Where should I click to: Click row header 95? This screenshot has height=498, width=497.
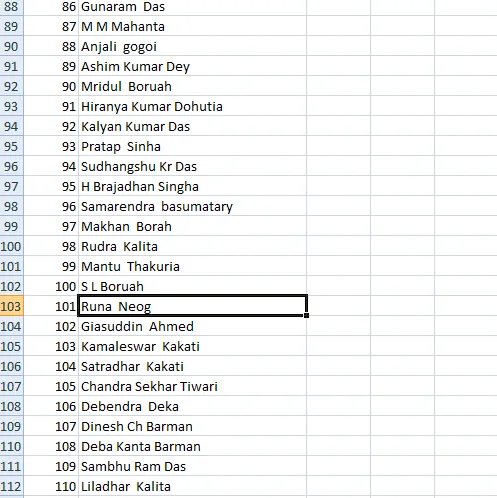[x=12, y=146]
